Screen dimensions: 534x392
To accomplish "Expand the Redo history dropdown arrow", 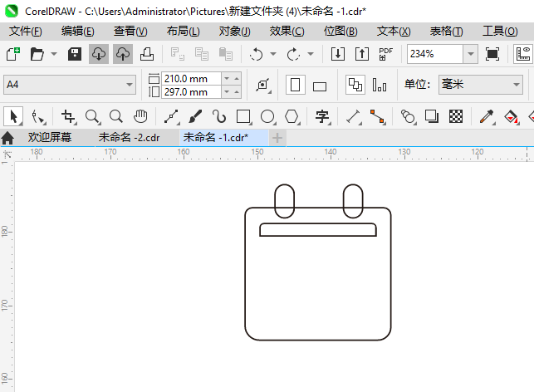I will (x=311, y=54).
